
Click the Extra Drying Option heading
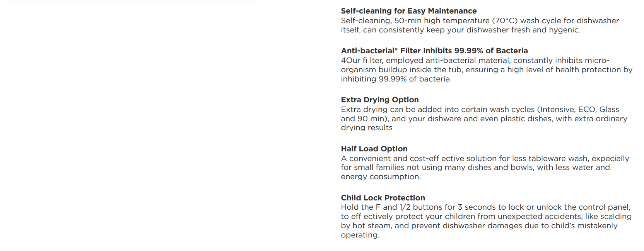[x=379, y=100]
